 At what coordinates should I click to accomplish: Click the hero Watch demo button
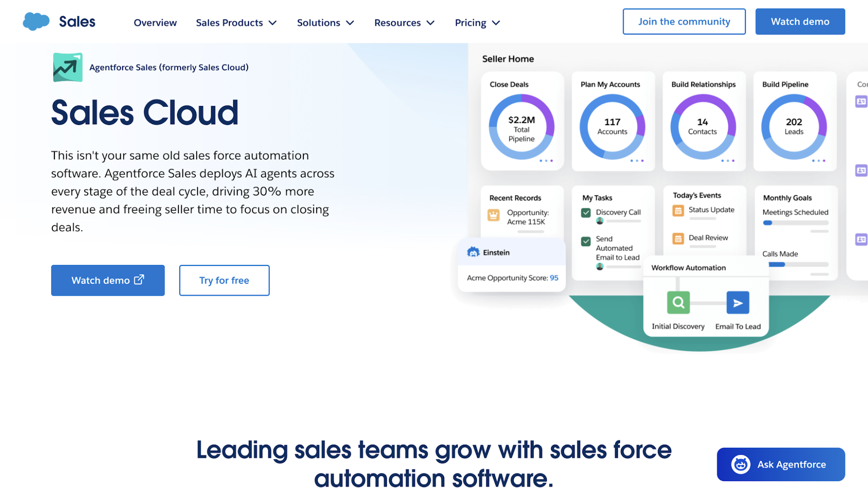(108, 280)
